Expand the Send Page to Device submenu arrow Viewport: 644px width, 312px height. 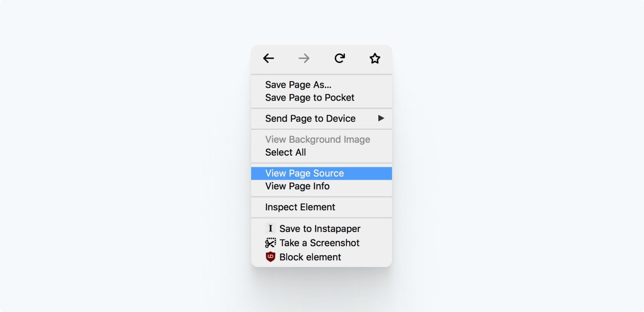pyautogui.click(x=381, y=118)
